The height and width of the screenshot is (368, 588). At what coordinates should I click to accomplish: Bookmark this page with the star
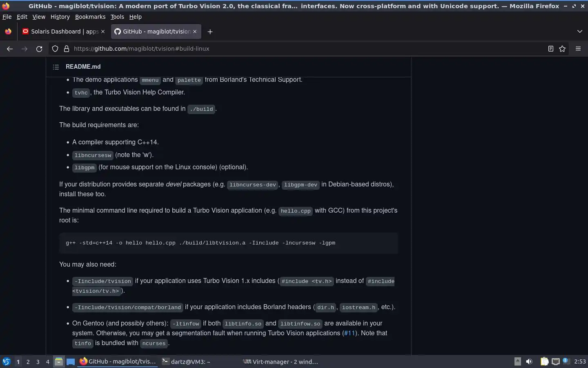[562, 49]
